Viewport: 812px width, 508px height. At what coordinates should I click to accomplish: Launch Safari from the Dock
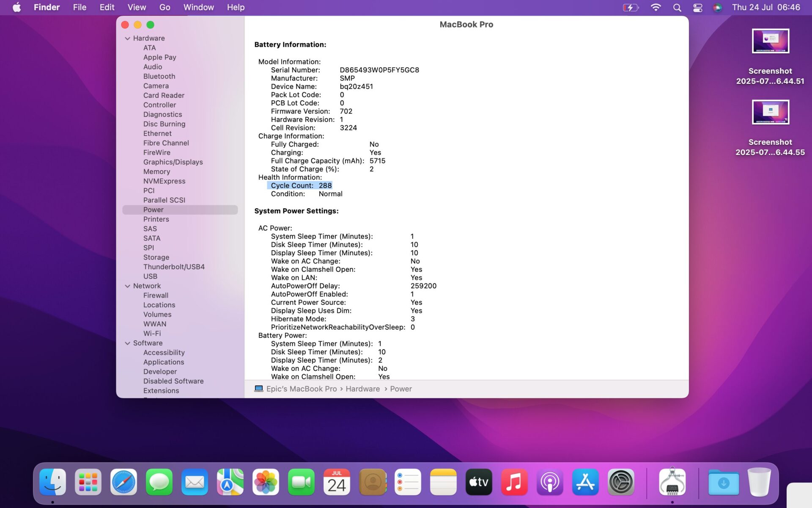point(123,482)
